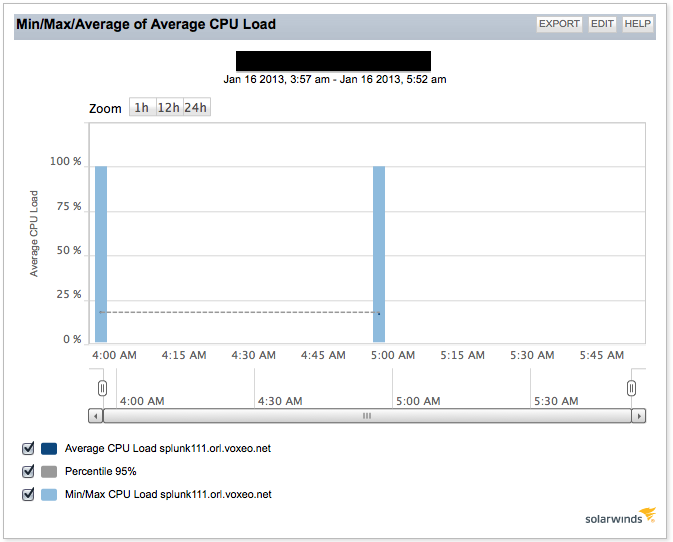The image size is (673, 542).
Task: Click the Average CPU Load legend label
Action: tap(168, 448)
